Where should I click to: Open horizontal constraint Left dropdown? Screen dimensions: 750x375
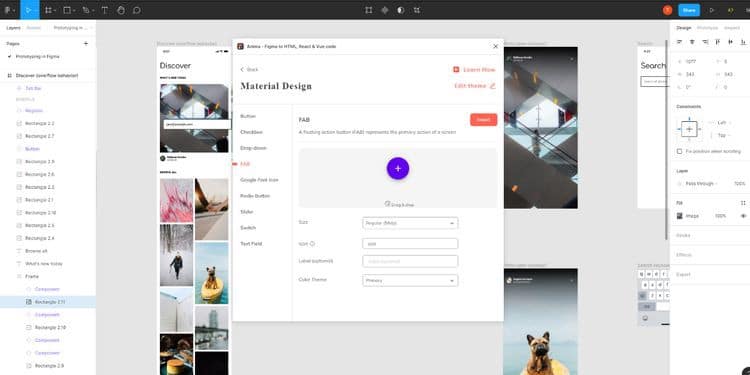(725, 122)
